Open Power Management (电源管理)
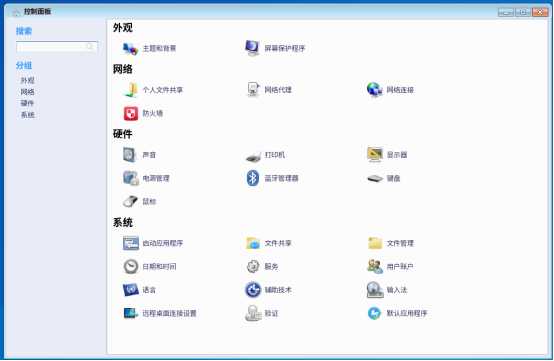The height and width of the screenshot is (361, 554). coord(146,178)
